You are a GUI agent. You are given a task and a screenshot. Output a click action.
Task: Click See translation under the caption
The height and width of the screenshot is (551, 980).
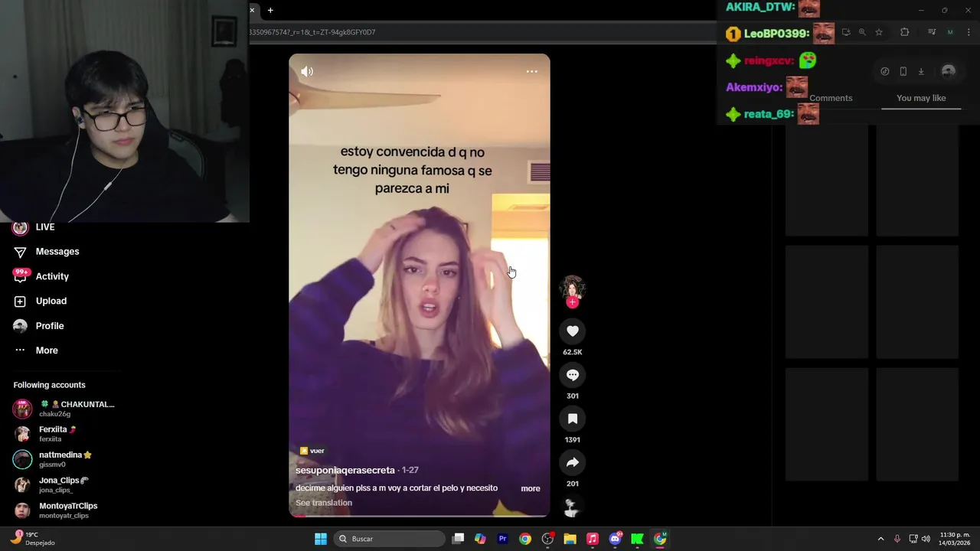coord(324,503)
